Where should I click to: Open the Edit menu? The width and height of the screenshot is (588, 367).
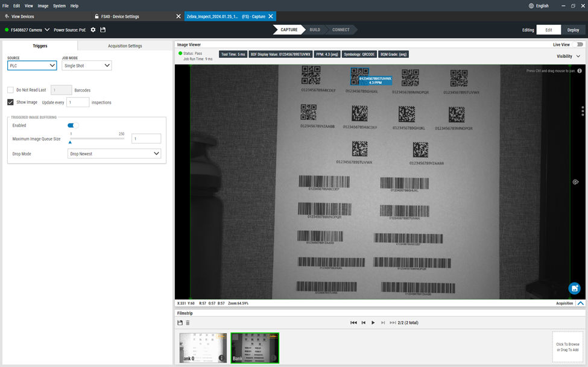pyautogui.click(x=16, y=5)
